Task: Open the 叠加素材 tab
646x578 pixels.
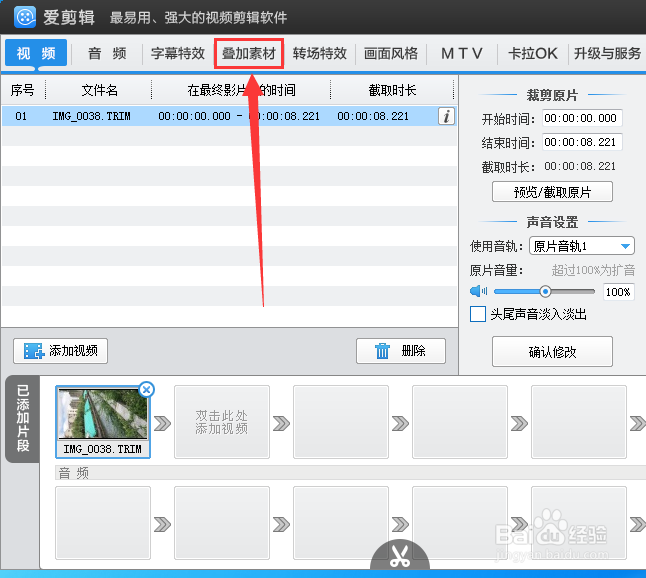Action: 249,54
